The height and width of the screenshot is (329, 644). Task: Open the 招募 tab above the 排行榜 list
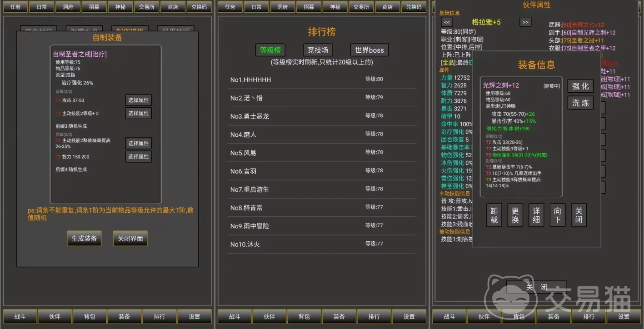[309, 7]
